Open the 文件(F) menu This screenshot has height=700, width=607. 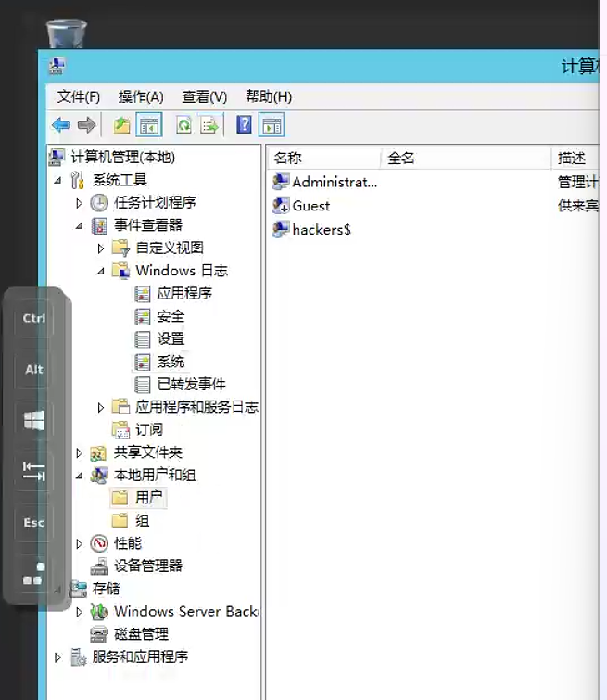79,96
